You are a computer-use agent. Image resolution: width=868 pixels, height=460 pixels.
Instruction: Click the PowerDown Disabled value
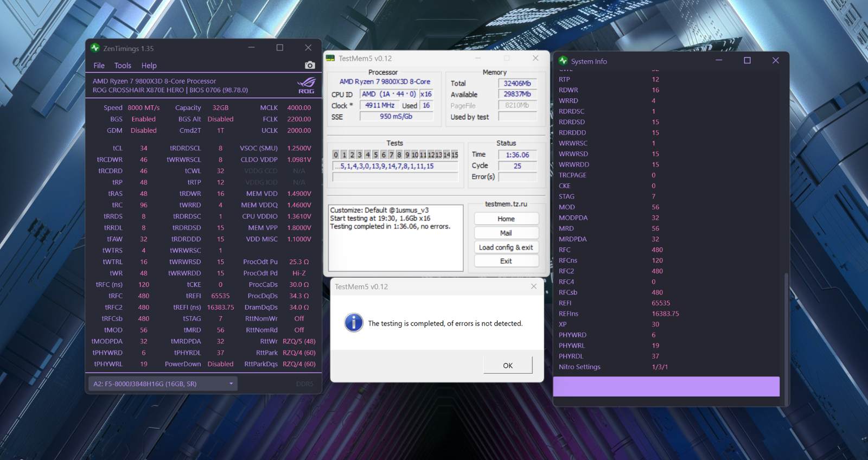point(220,364)
